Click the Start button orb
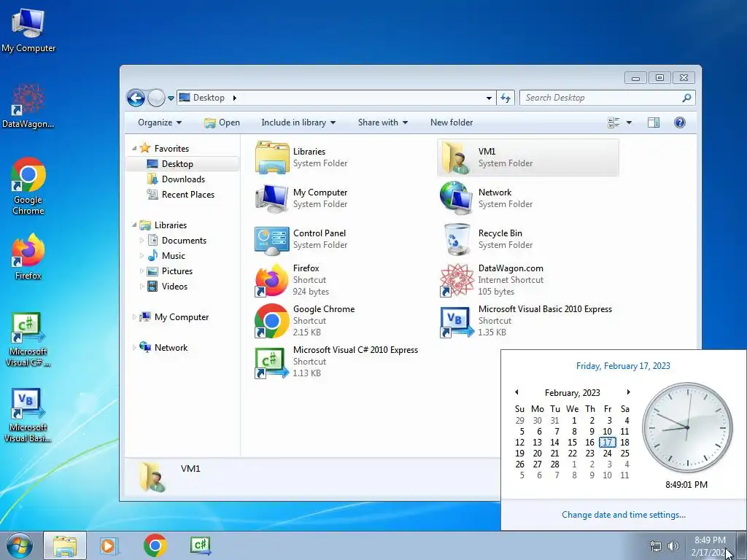747x560 pixels. tap(20, 545)
